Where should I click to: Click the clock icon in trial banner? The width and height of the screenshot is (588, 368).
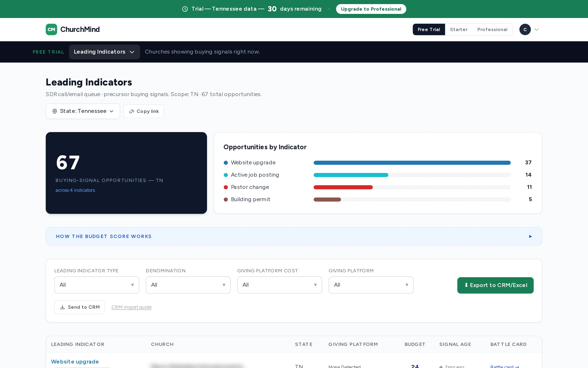(x=185, y=9)
